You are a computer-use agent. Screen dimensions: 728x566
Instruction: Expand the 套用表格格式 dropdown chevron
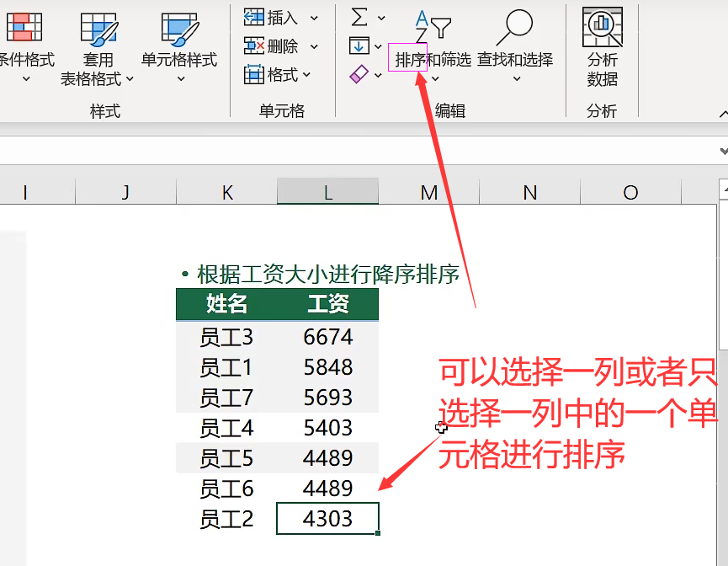130,79
